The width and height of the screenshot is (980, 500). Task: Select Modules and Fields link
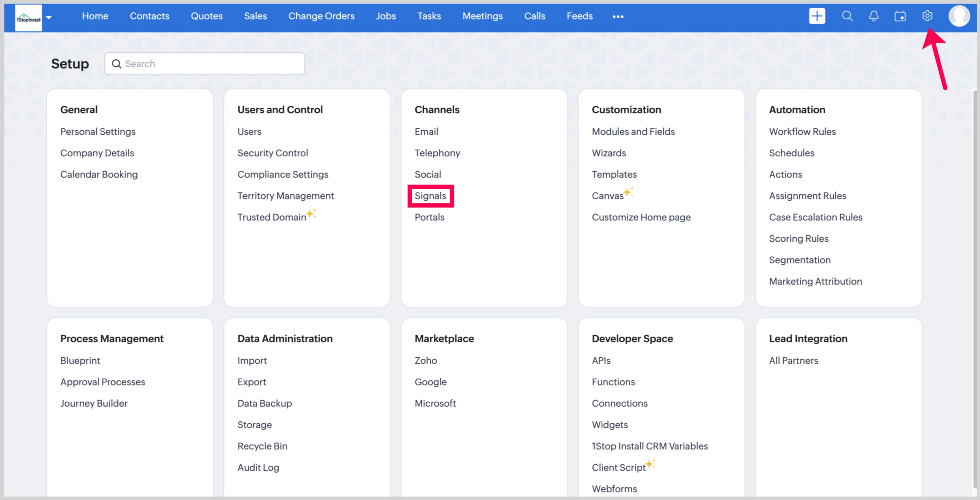click(x=633, y=132)
